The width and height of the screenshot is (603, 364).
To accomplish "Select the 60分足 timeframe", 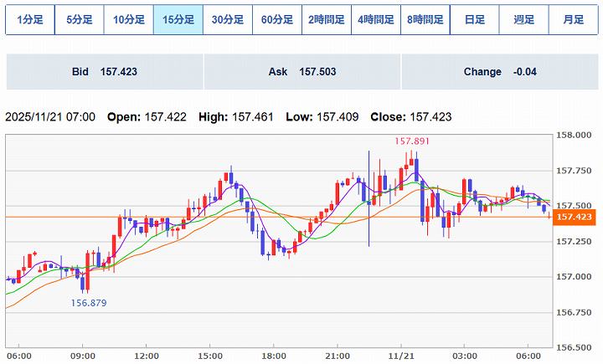I will pyautogui.click(x=276, y=19).
